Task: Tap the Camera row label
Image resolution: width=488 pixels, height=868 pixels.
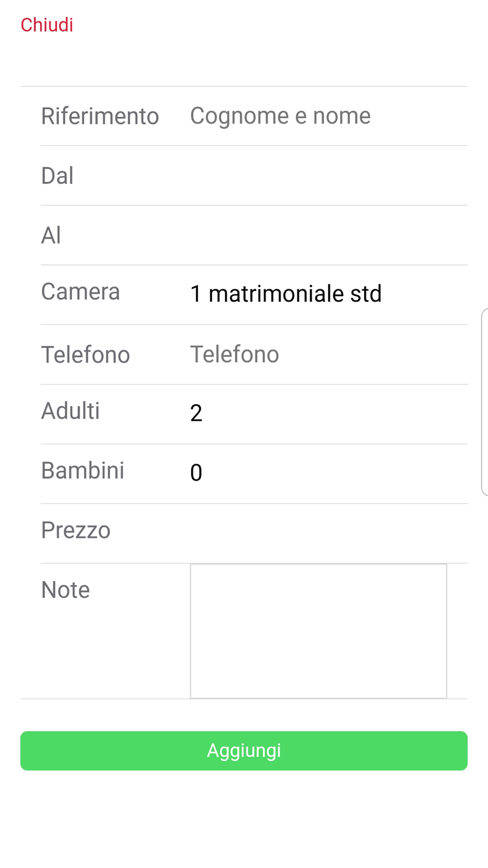Action: tap(81, 292)
